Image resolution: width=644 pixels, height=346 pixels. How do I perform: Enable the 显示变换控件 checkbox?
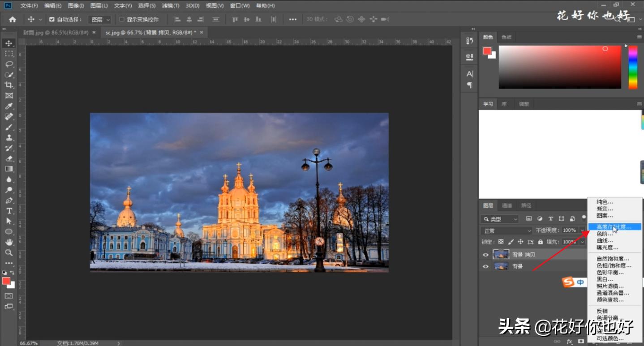pyautogui.click(x=121, y=20)
